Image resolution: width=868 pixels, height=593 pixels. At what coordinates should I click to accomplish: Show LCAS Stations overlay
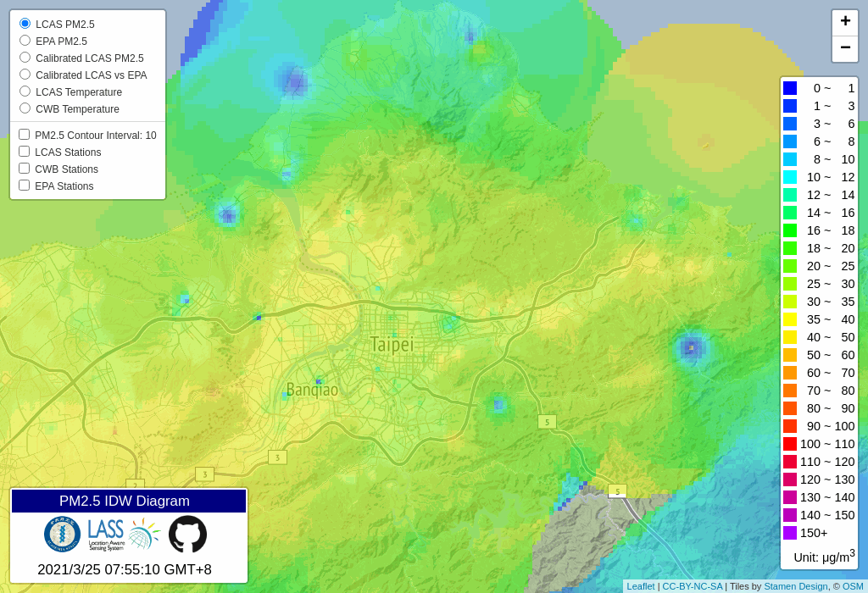coord(25,152)
